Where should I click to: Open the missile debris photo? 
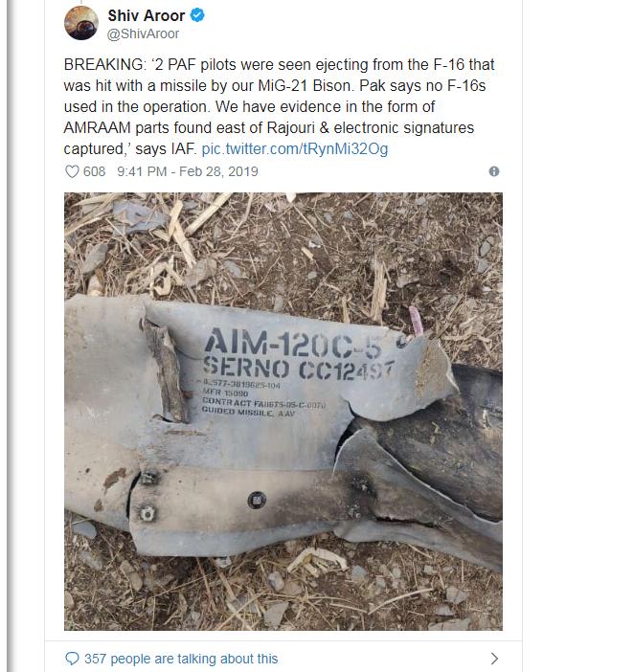click(x=283, y=412)
